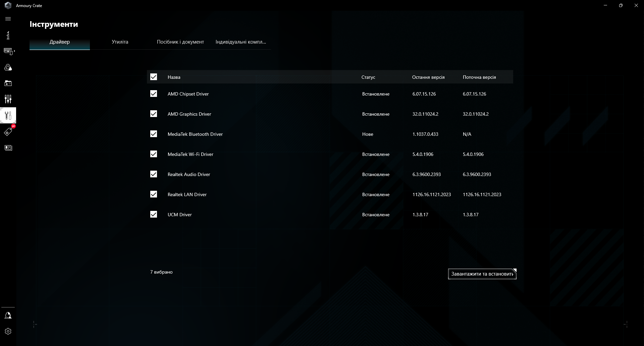Open Armoury Crate settings gear
Screen dimensions: 644x346
(x=8, y=331)
